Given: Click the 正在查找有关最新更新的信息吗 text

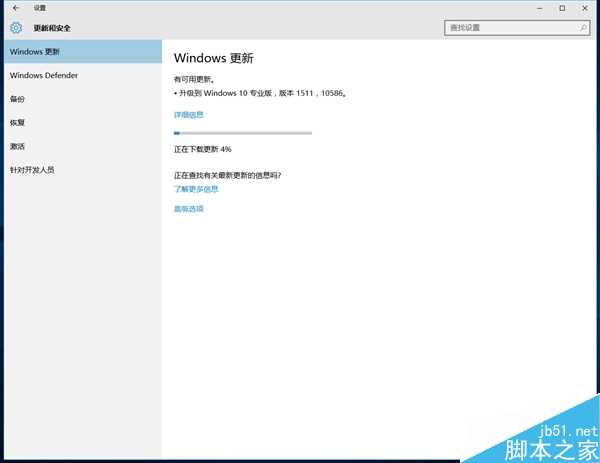Looking at the screenshot, I should (x=227, y=175).
